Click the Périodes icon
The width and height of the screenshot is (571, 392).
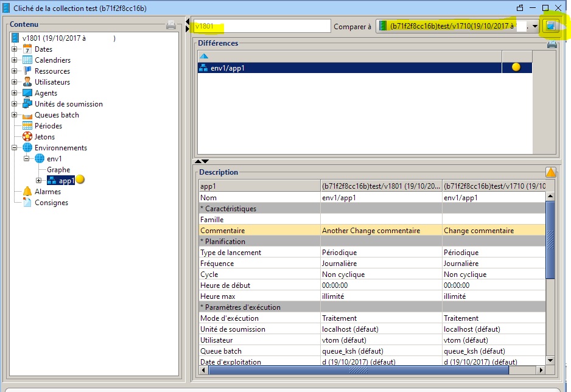[x=27, y=126]
